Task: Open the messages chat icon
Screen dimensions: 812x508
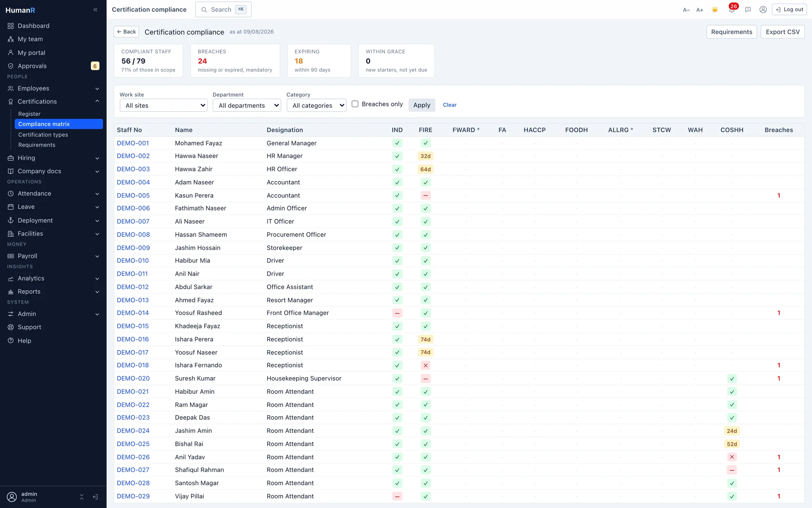Action: [x=748, y=10]
